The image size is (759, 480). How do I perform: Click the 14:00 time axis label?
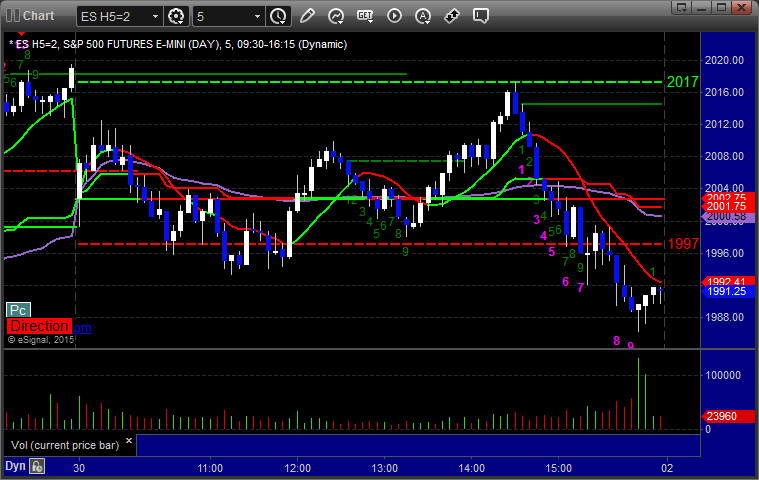pyautogui.click(x=471, y=468)
